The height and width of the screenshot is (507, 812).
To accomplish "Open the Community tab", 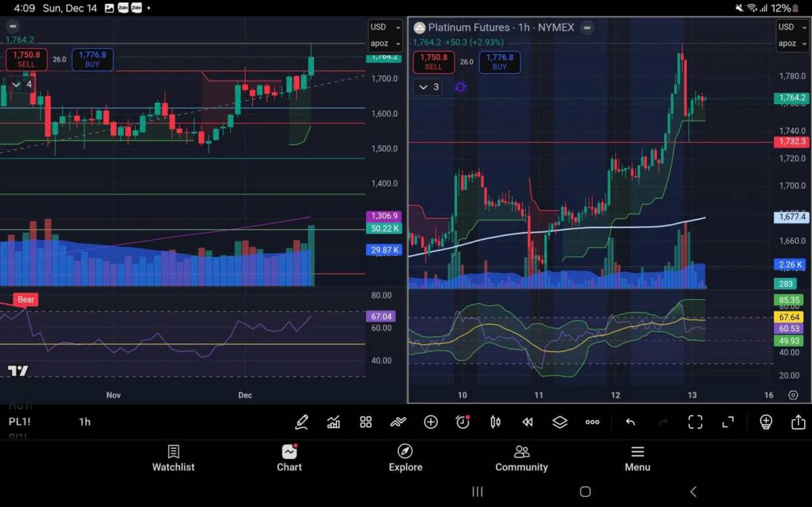I will [522, 458].
